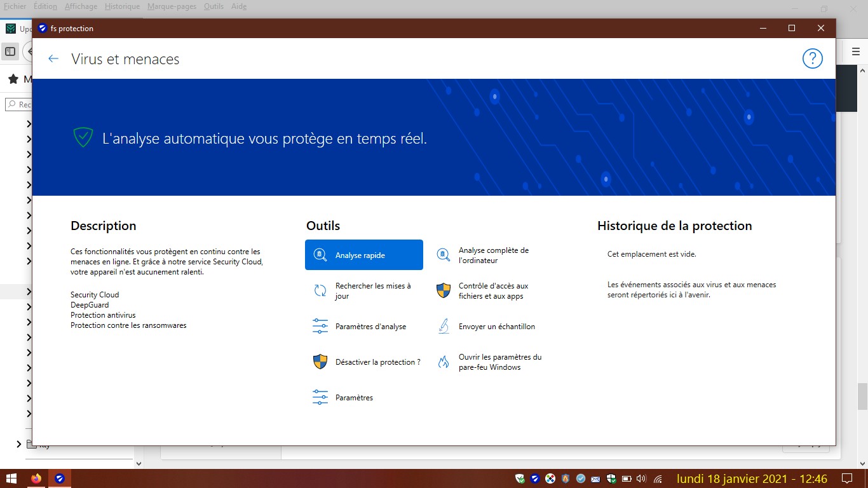Click the Description heading
This screenshot has height=488, width=868.
(104, 226)
